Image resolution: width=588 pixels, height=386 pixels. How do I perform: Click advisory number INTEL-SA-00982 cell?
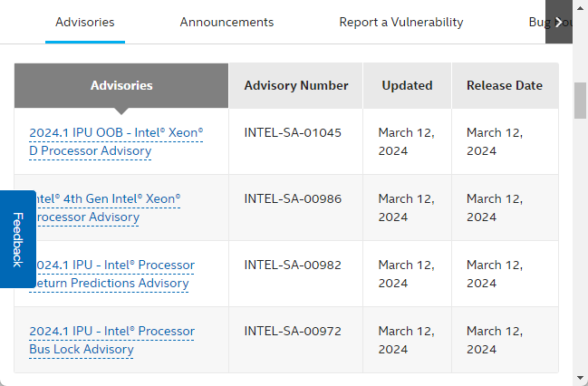[293, 265]
